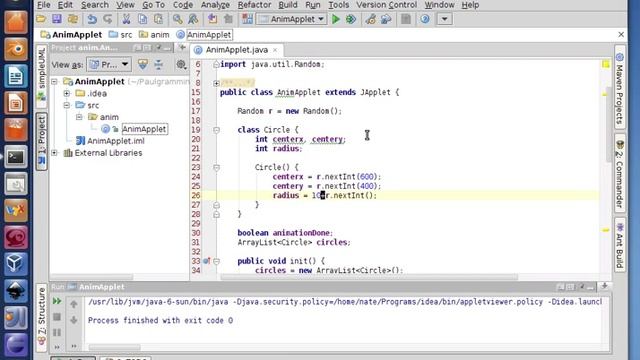The image size is (640, 360).
Task: Click the editor horizontal scrollbar
Action: 369,277
